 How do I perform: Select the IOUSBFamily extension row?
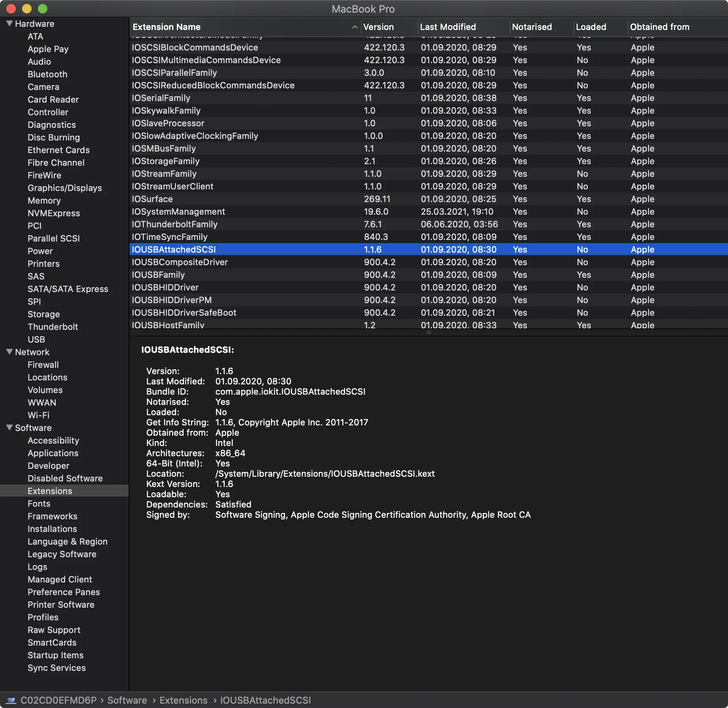(x=158, y=275)
